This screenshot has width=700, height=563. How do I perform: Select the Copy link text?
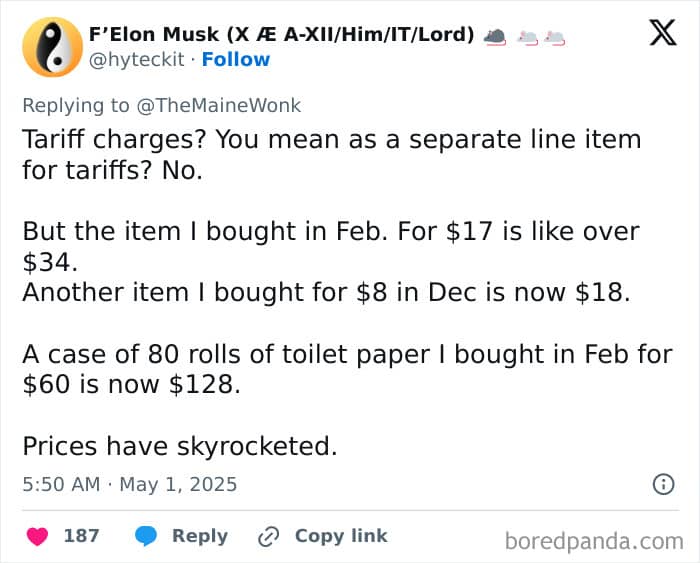(x=341, y=536)
